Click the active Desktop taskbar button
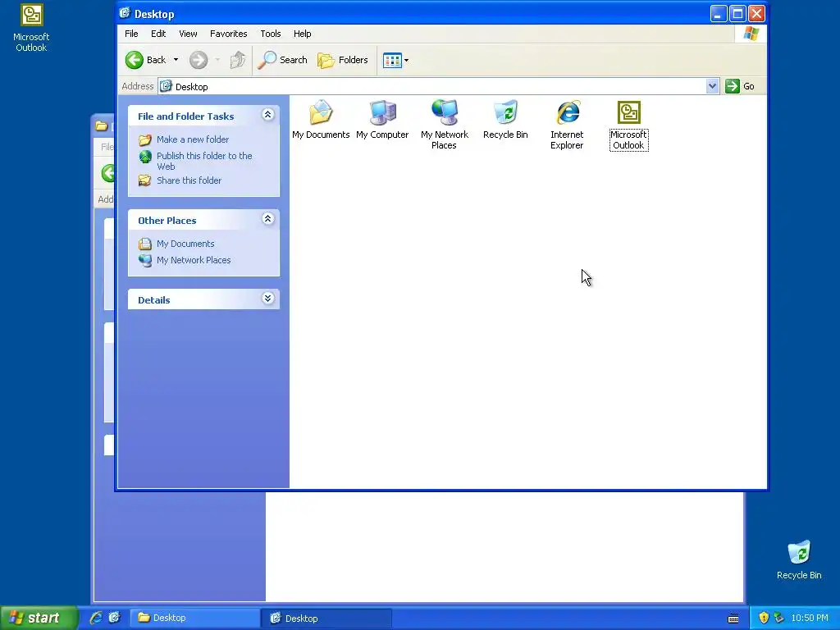Image resolution: width=840 pixels, height=630 pixels. 326,619
